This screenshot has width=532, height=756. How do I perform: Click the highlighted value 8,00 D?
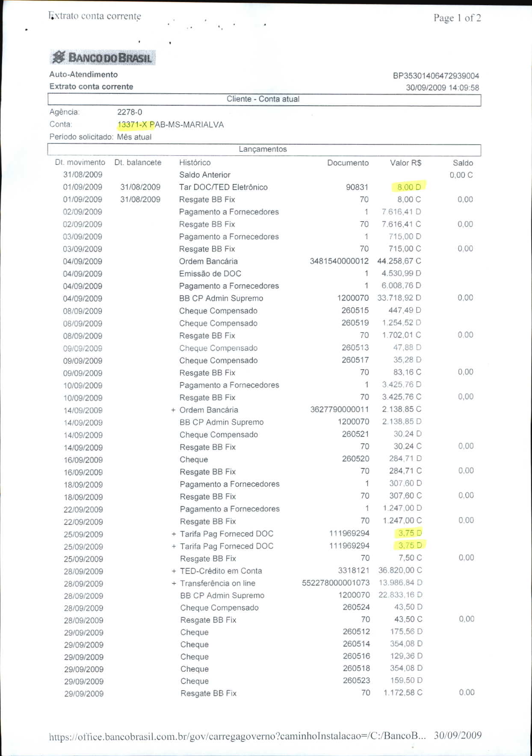409,187
